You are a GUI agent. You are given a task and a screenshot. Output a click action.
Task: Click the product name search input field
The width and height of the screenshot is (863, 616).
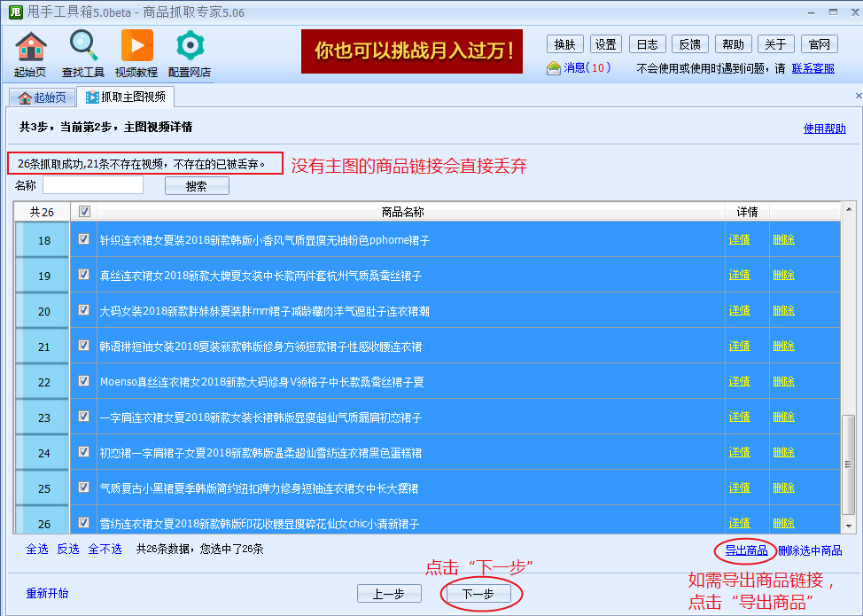(93, 185)
